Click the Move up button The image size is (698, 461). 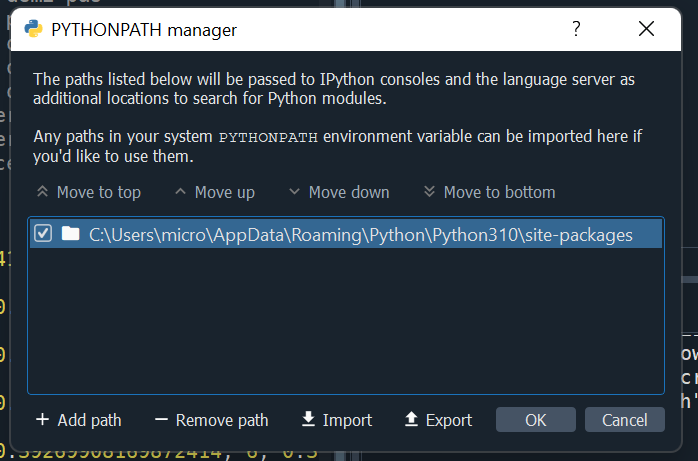(215, 192)
